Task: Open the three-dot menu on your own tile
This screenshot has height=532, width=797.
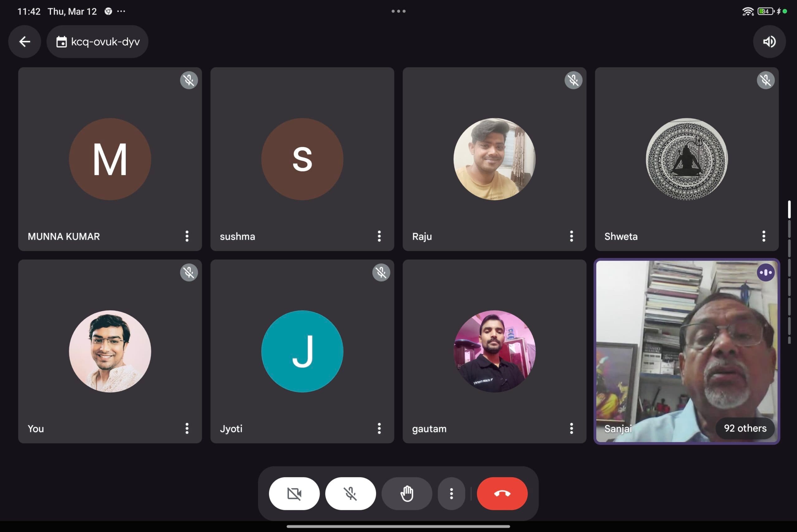Action: click(x=186, y=428)
